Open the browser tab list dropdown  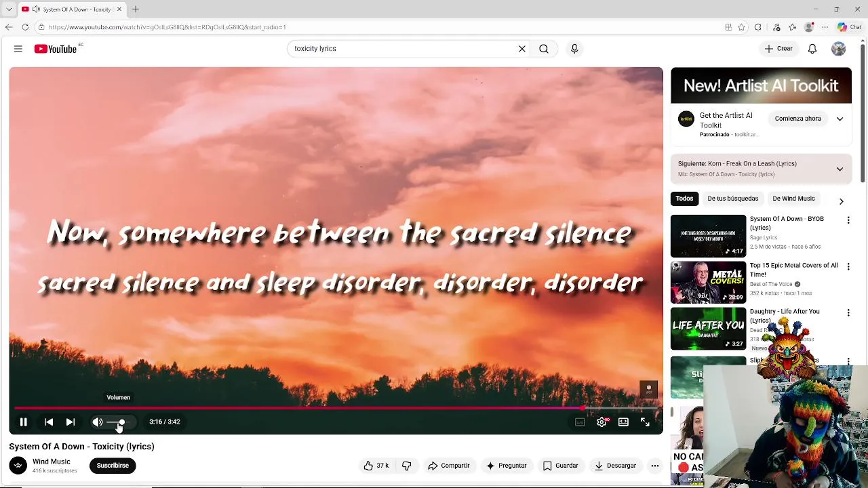[x=9, y=9]
